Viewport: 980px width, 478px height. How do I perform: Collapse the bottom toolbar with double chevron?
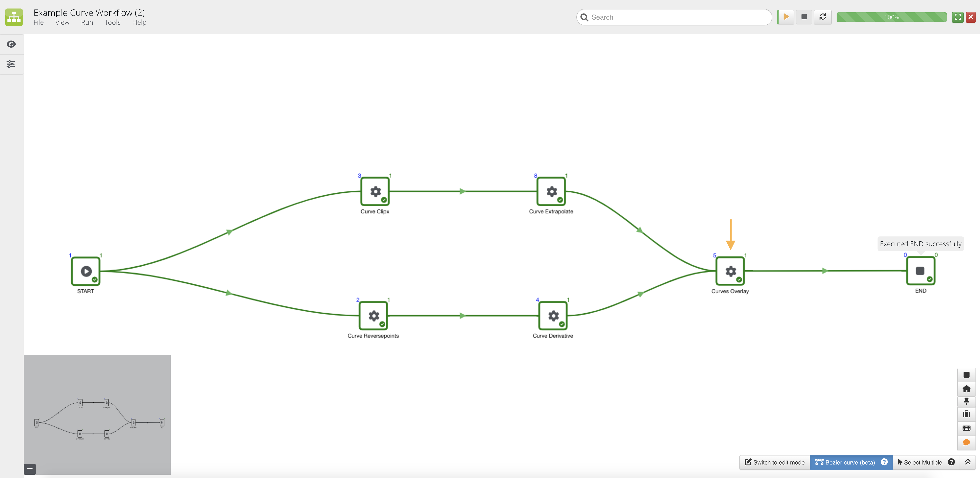coord(968,462)
